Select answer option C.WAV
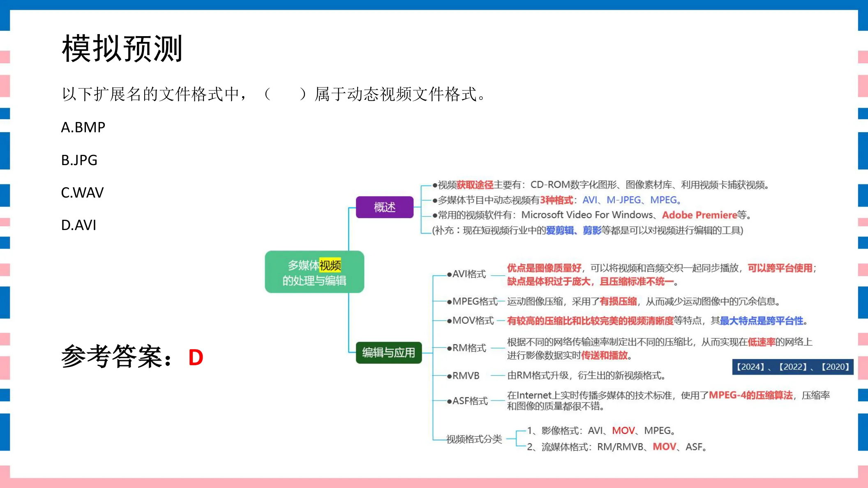This screenshot has height=488, width=868. 82,192
